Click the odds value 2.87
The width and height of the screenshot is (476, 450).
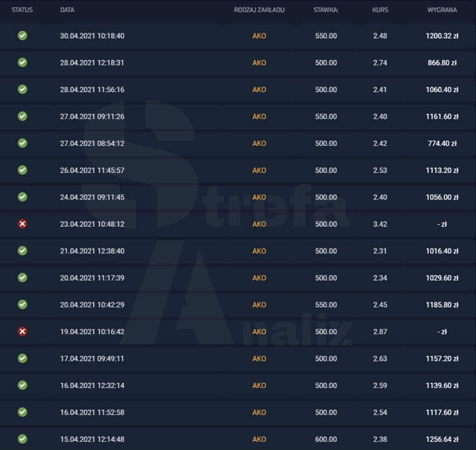(x=380, y=332)
